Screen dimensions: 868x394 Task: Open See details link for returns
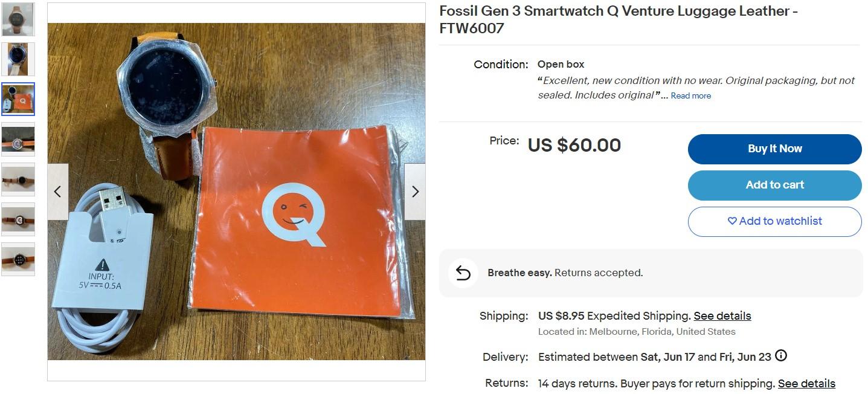coord(806,384)
